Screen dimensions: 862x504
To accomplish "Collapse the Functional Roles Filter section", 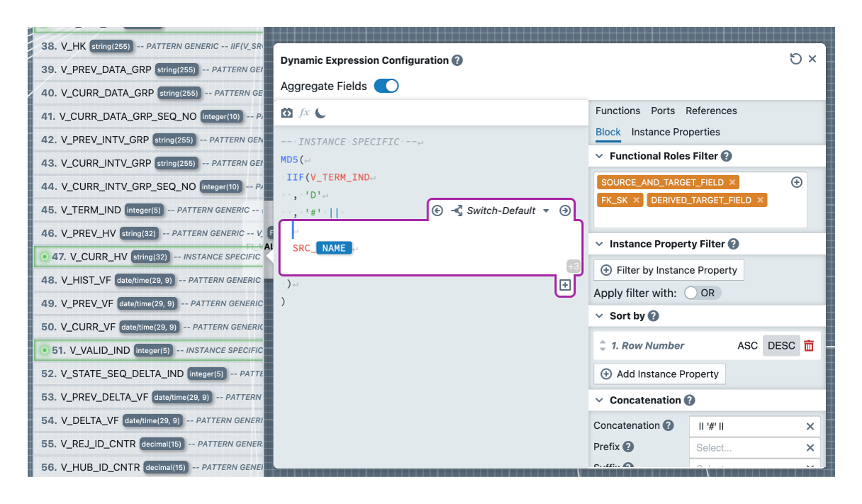I will click(599, 156).
